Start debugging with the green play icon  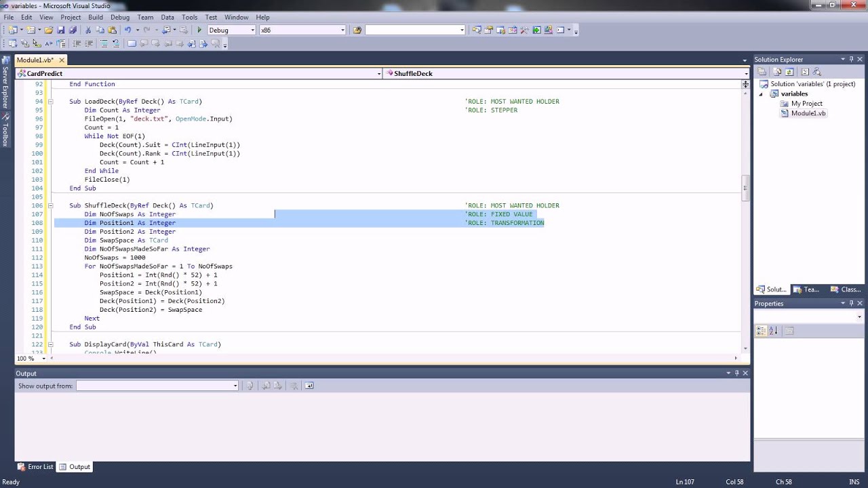[x=199, y=30]
